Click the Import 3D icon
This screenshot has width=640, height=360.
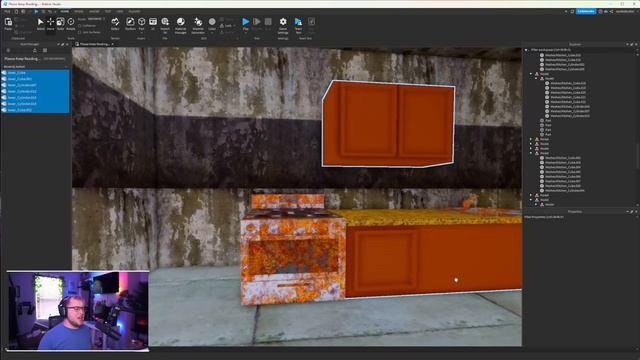165,24
